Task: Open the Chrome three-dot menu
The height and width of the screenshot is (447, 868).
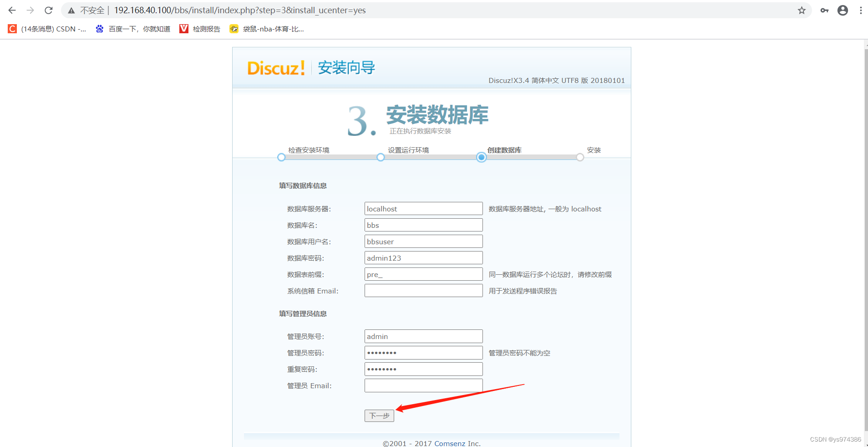Action: (x=861, y=10)
